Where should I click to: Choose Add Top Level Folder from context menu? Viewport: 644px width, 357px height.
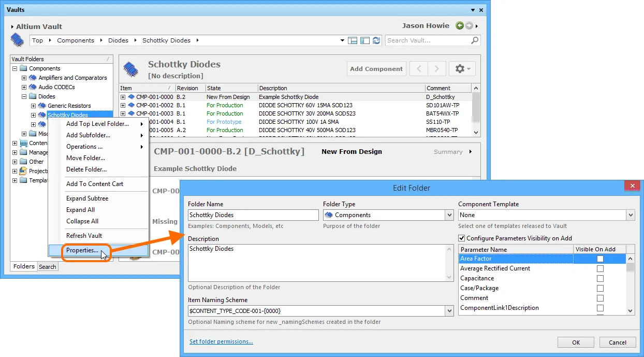click(x=98, y=124)
